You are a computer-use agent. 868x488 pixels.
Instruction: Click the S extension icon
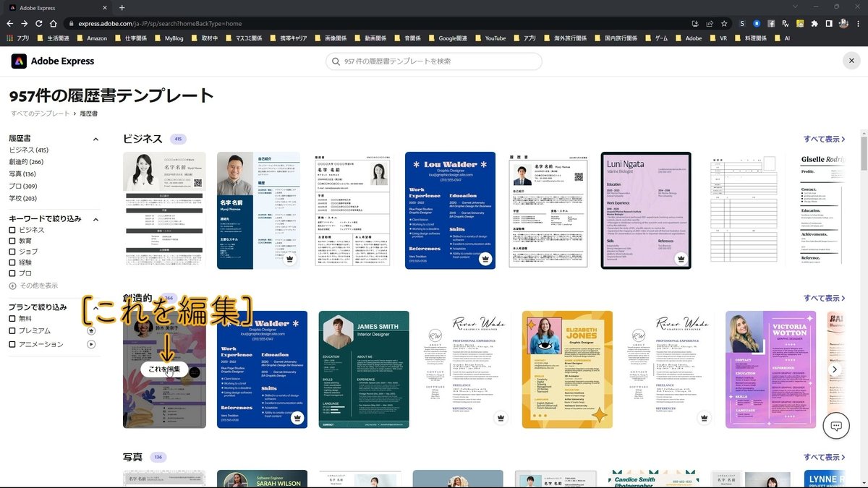tap(742, 23)
